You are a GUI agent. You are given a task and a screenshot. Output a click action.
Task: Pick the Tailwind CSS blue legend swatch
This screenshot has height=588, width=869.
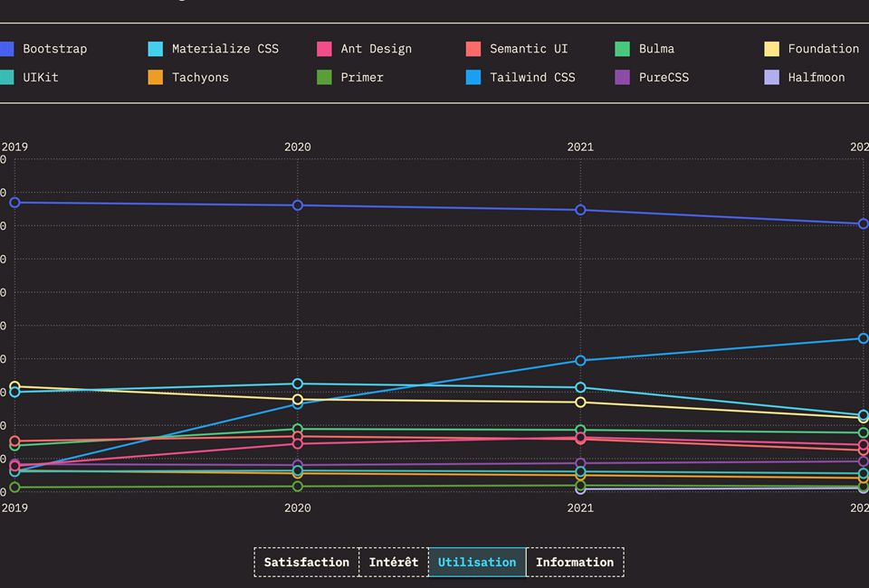[473, 78]
